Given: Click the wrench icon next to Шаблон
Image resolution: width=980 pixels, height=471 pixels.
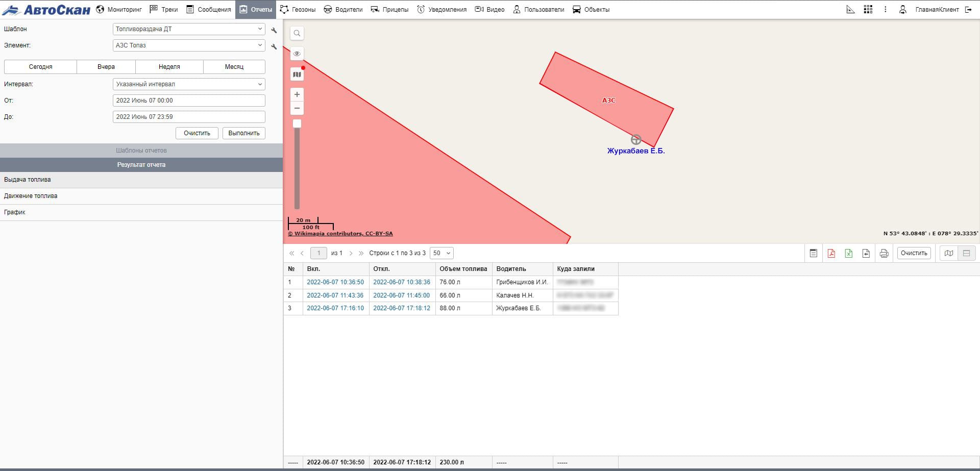Looking at the screenshot, I should 274,30.
